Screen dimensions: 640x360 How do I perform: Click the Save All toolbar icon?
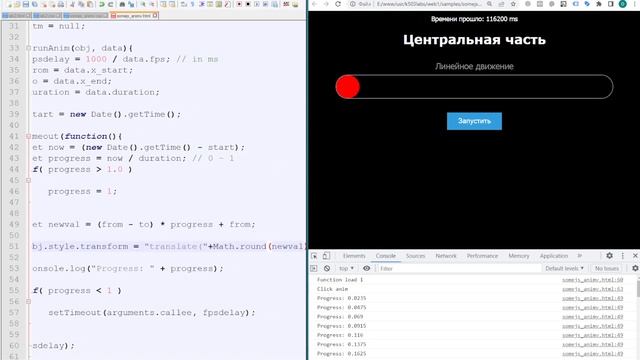(x=35, y=4)
